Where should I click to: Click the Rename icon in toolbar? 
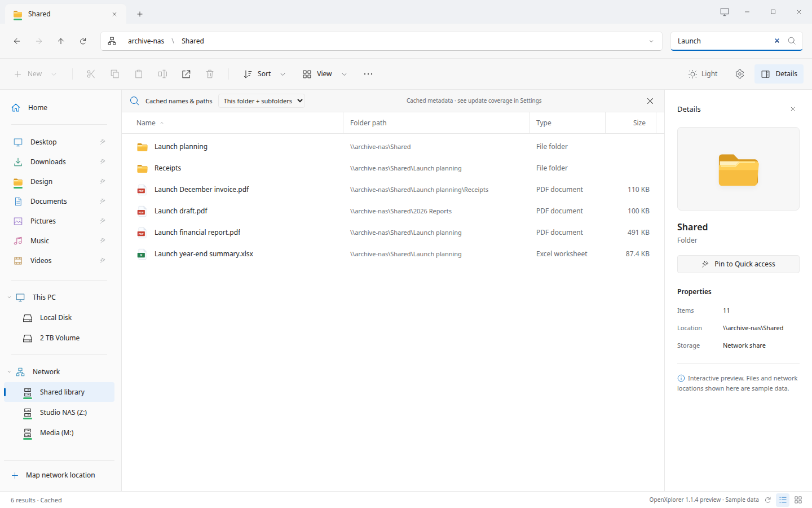tap(162, 74)
